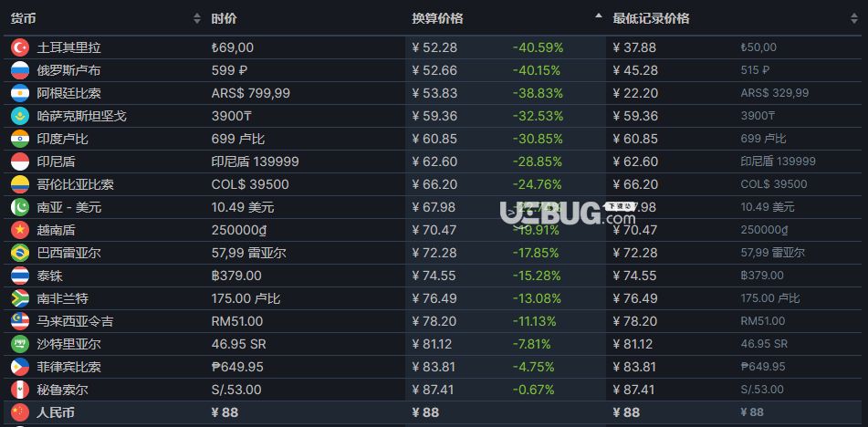Sort by 最低记录价格 column arrows

coord(854,19)
